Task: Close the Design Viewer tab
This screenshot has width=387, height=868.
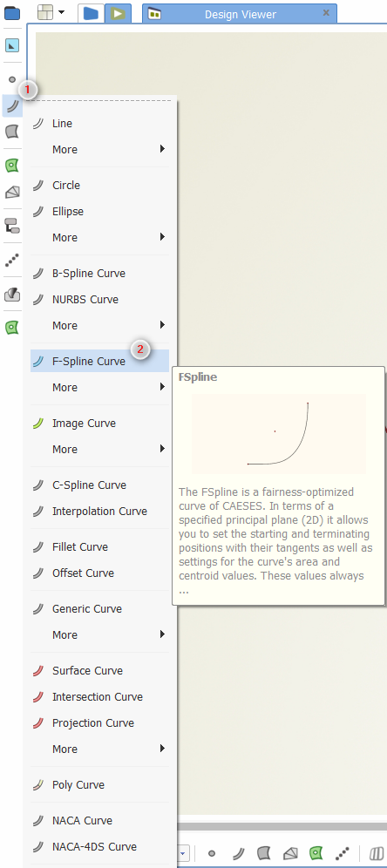Action: coord(326,13)
